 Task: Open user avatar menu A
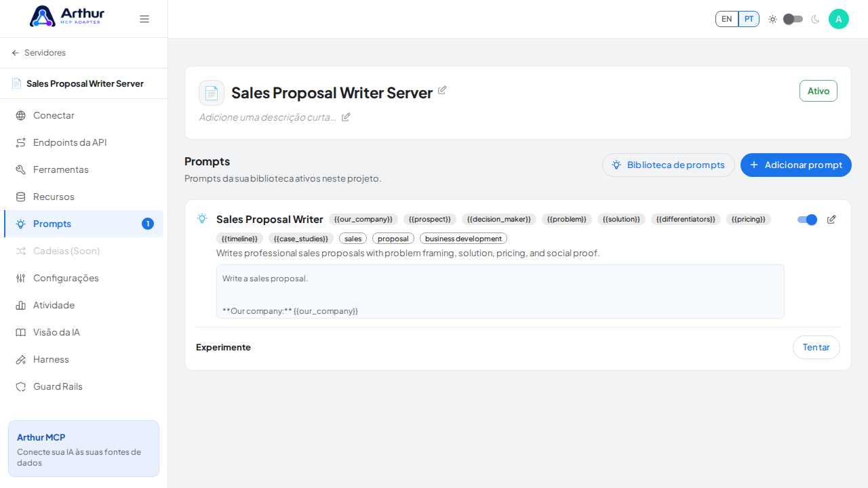(x=839, y=19)
